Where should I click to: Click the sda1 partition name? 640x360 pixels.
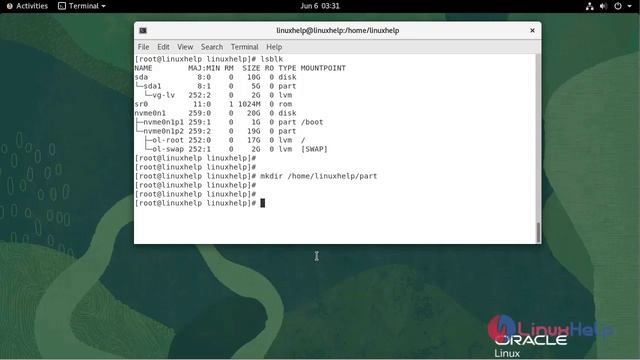click(152, 86)
